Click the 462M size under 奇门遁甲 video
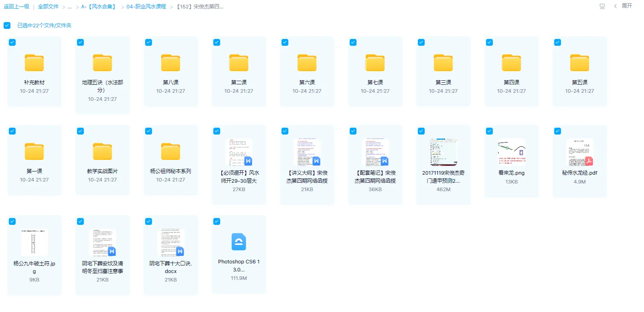The width and height of the screenshot is (644, 312). (443, 189)
